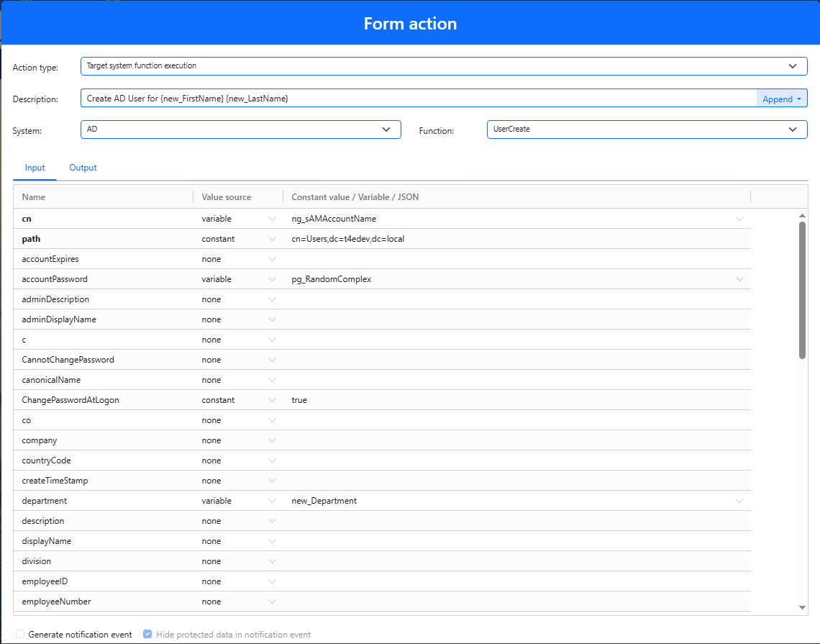The height and width of the screenshot is (644, 820).
Task: Select the CannotChangePassword parameter name
Action: tap(68, 360)
